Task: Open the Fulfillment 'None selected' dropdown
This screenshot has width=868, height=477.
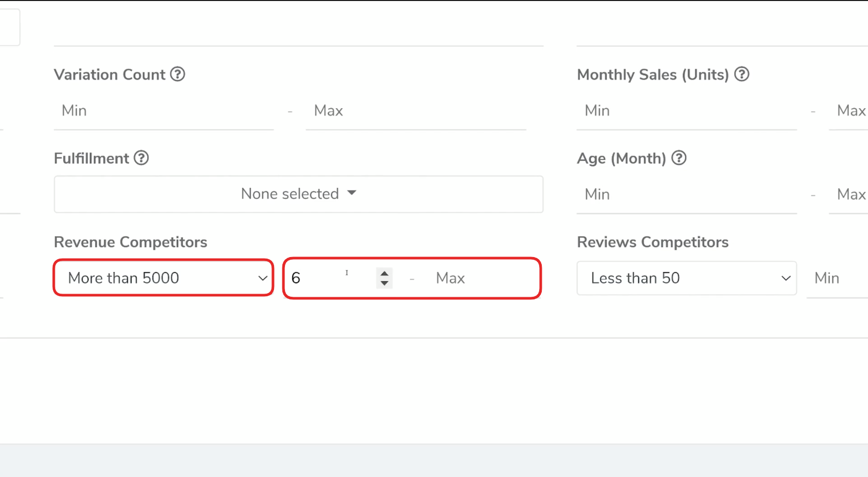Action: point(298,194)
